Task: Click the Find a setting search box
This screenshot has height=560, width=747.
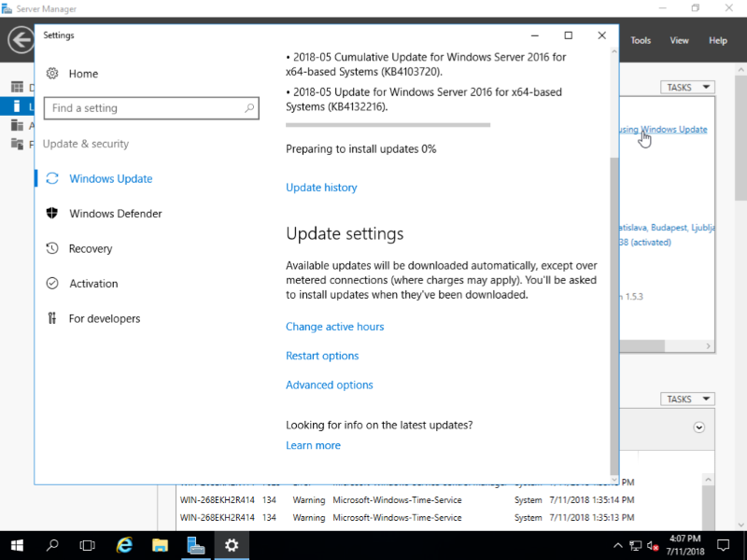Action: (151, 108)
